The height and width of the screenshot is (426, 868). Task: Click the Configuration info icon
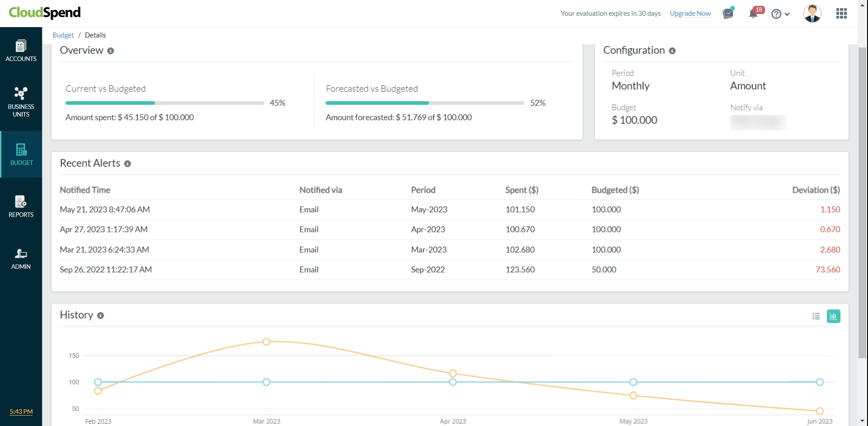(672, 51)
